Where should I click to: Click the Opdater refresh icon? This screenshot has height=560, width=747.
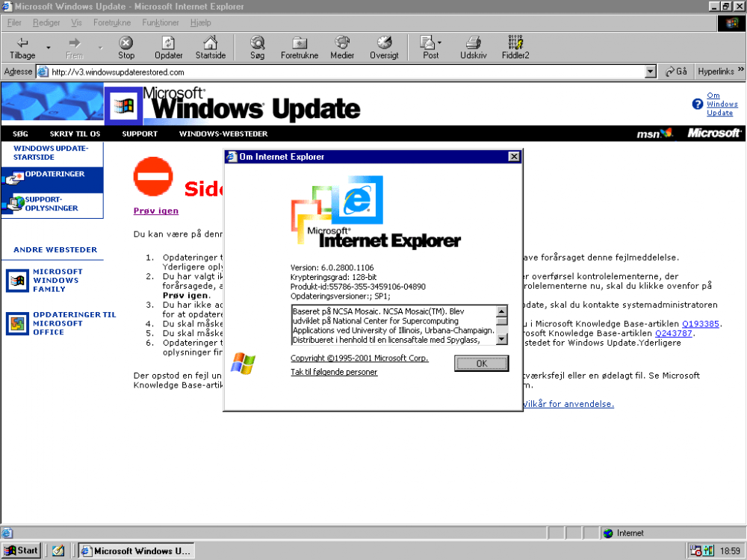pos(168,43)
